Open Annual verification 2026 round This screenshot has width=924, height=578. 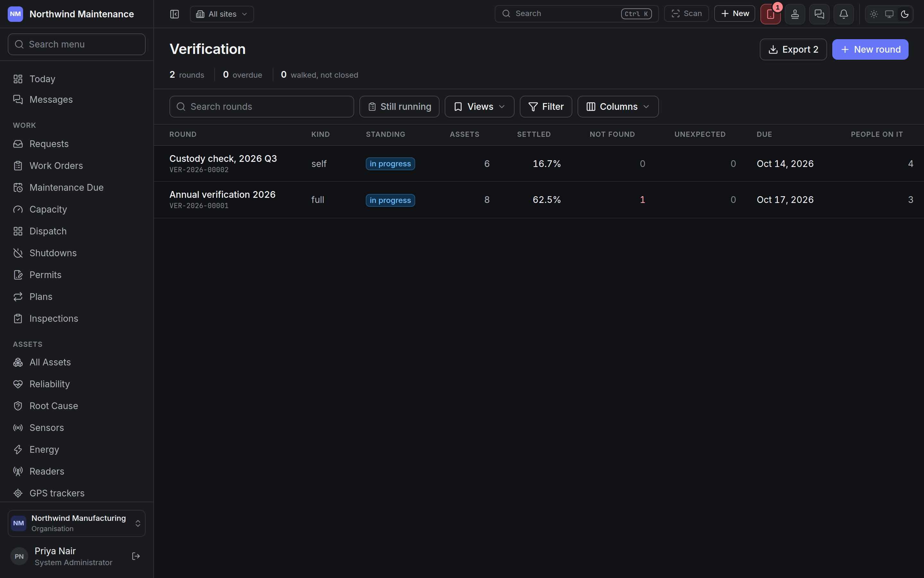pos(222,195)
